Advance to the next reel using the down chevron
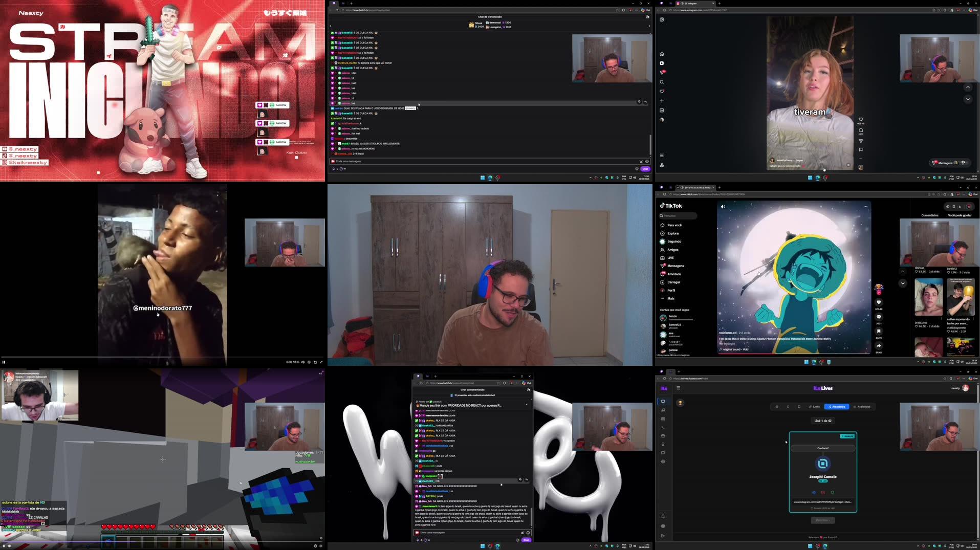This screenshot has height=550, width=980. pyautogui.click(x=968, y=99)
